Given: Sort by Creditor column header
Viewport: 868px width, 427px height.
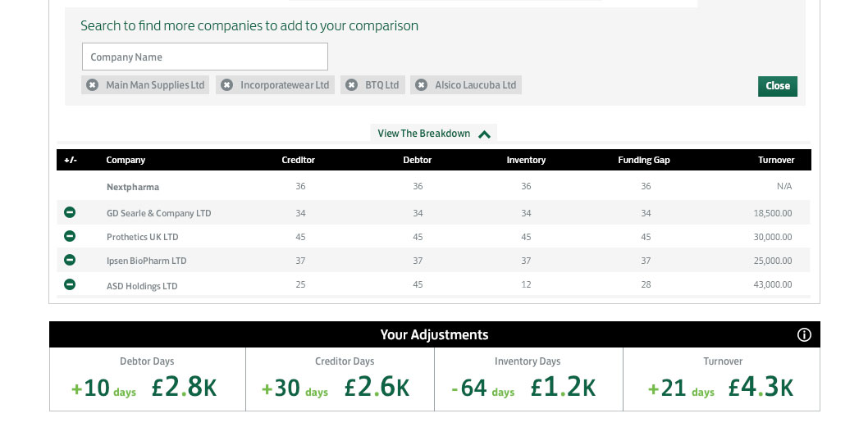Looking at the screenshot, I should tap(299, 160).
